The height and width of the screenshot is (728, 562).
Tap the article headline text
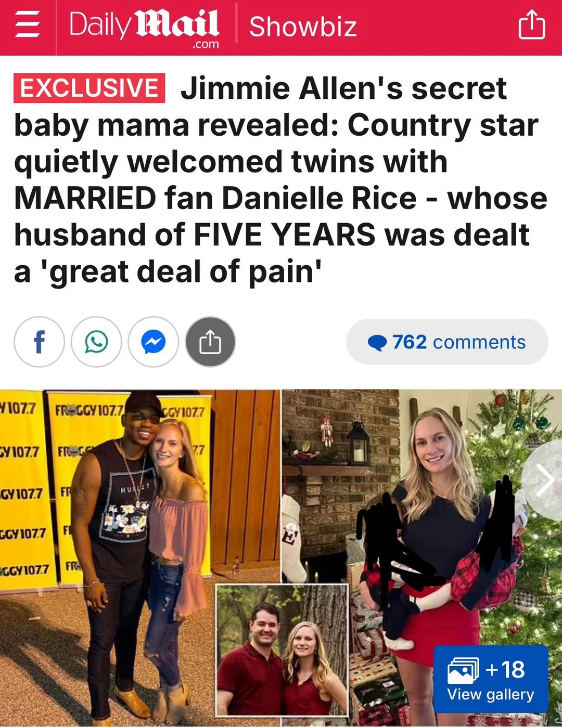click(281, 180)
